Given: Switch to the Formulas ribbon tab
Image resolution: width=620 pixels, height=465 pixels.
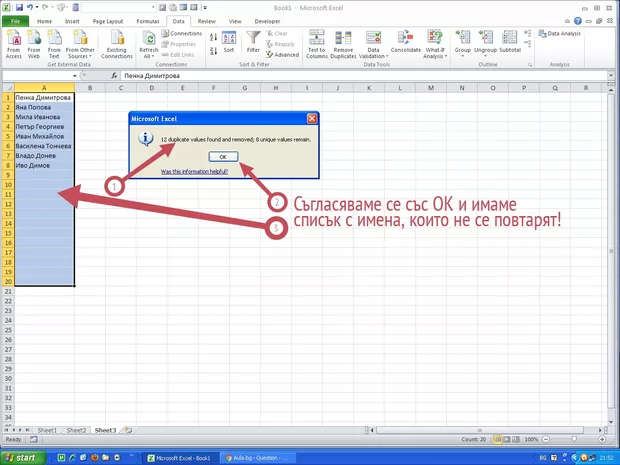Looking at the screenshot, I should click(146, 20).
